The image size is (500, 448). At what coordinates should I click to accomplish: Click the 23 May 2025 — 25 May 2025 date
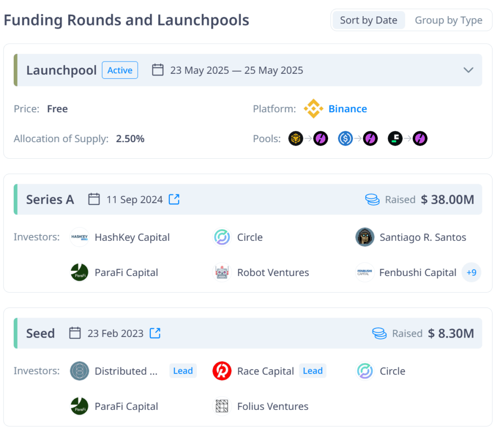(237, 70)
